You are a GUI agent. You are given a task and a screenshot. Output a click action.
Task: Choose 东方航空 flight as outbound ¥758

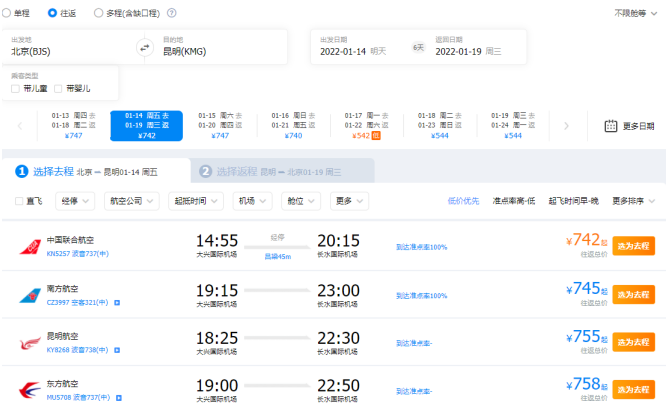[x=633, y=389]
